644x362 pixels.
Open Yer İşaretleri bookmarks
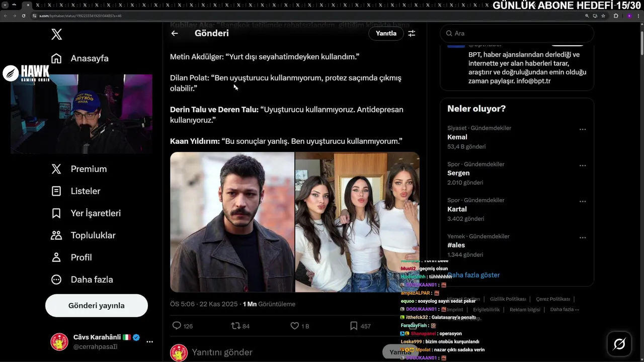point(86,213)
